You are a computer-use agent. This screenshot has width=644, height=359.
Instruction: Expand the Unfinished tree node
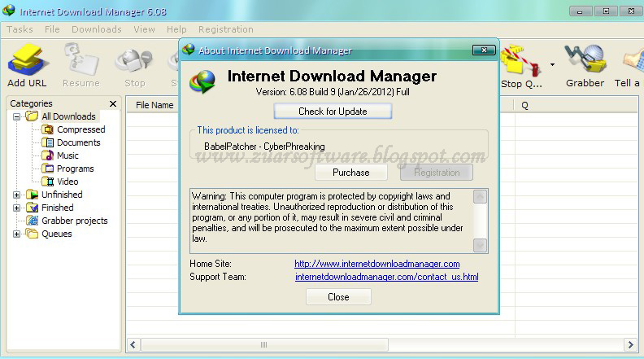16,195
